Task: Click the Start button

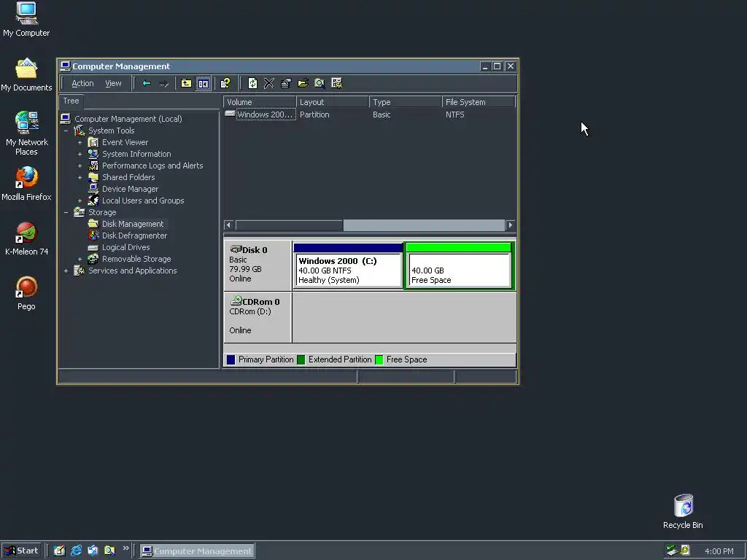Action: [21, 551]
